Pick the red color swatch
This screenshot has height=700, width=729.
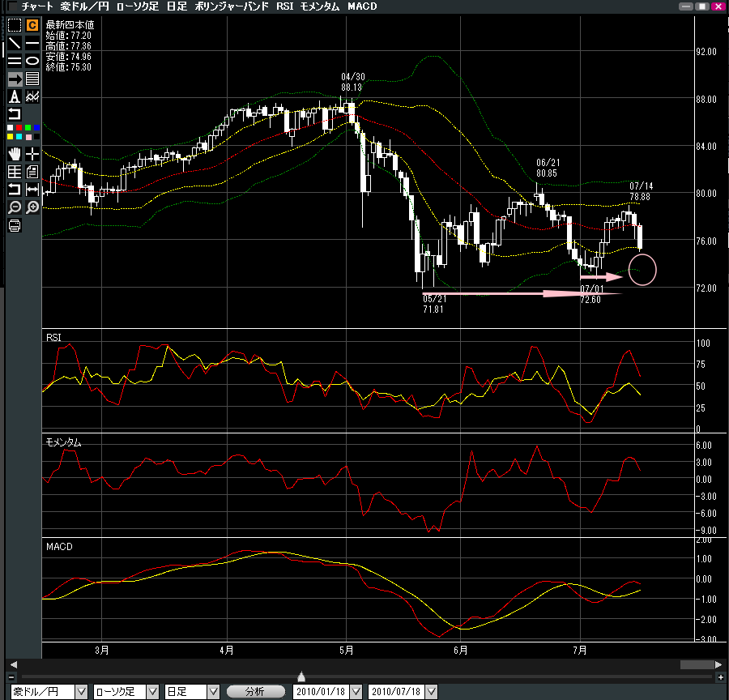(19, 128)
